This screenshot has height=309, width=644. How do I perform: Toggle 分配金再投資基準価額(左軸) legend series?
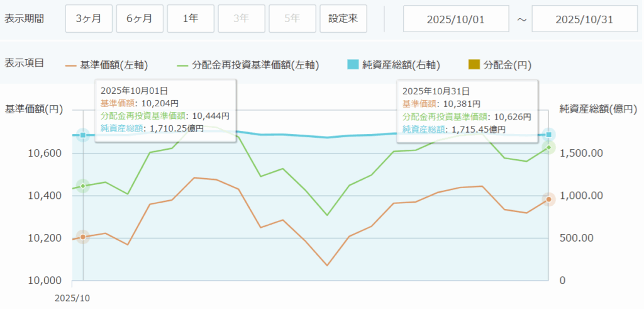[248, 65]
